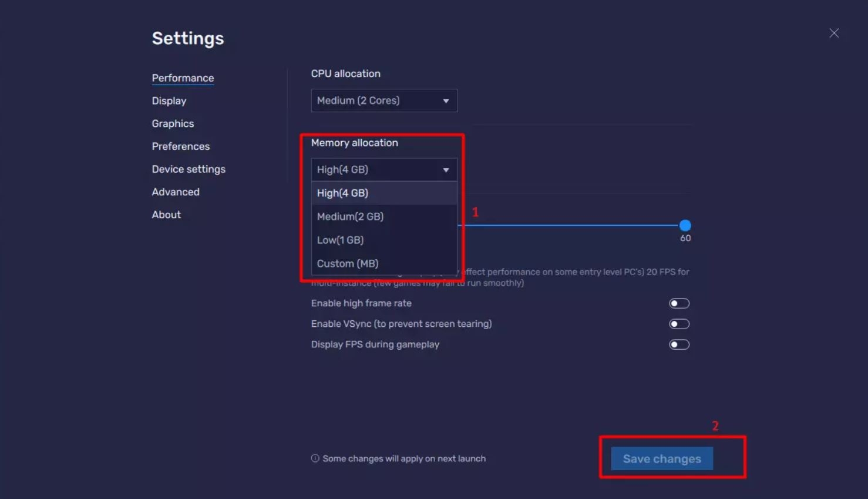Click the CPU allocation dropdown arrow
868x499 pixels.
click(446, 101)
